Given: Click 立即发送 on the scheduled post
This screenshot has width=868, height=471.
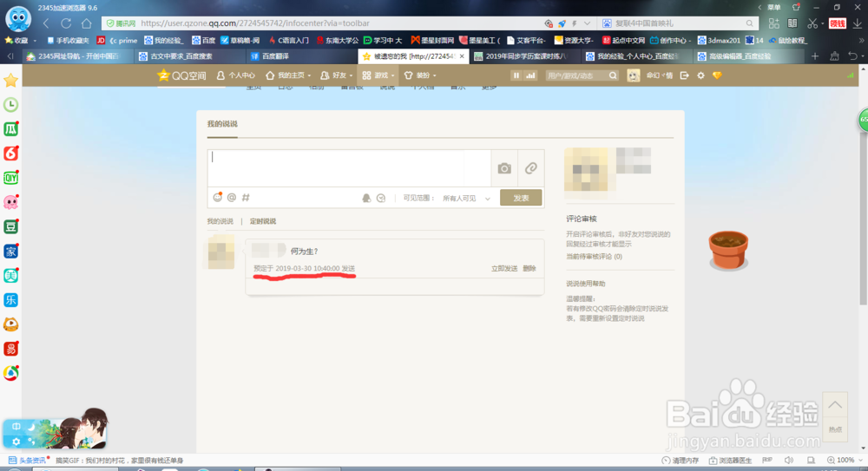Looking at the screenshot, I should pyautogui.click(x=504, y=268).
